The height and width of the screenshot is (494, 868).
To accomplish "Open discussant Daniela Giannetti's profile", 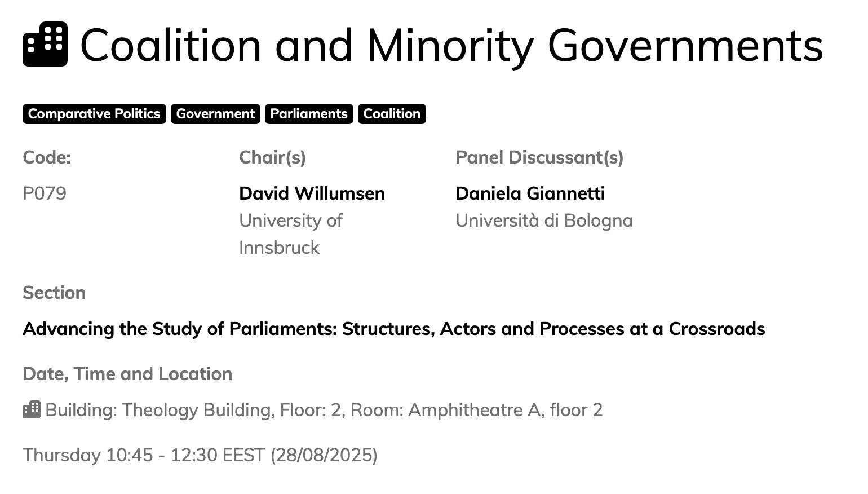I will click(x=530, y=193).
